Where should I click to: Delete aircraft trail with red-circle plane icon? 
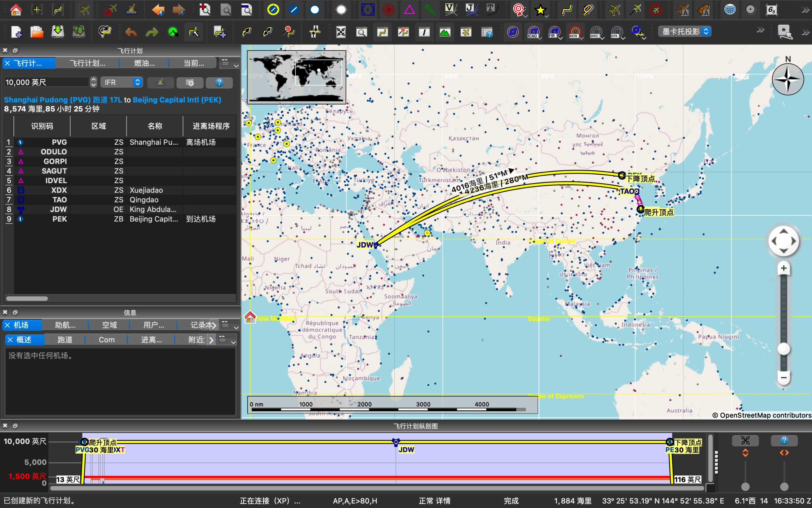110,10
